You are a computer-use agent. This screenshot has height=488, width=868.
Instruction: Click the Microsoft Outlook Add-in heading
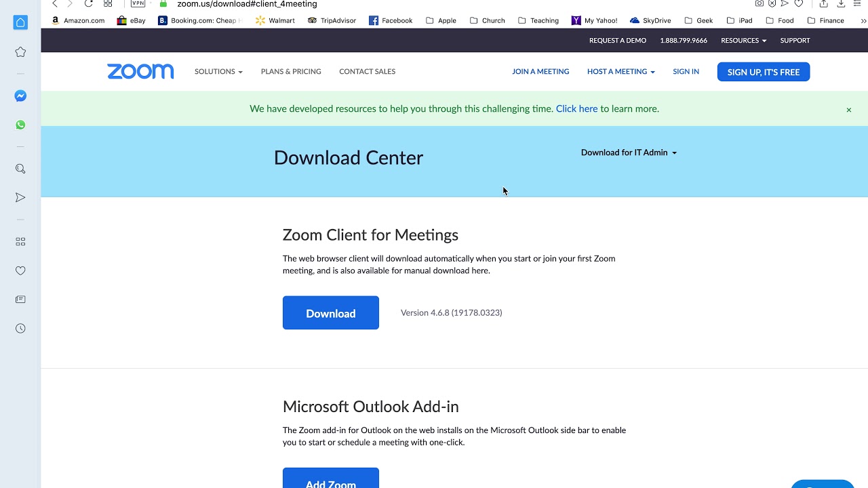point(371,407)
